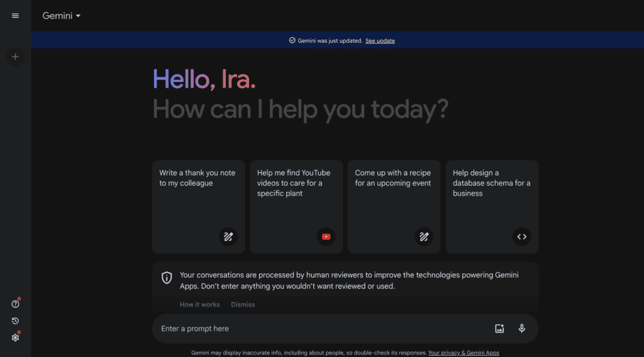Click the code brackets icon on schema card
This screenshot has width=644, height=357.
(521, 237)
